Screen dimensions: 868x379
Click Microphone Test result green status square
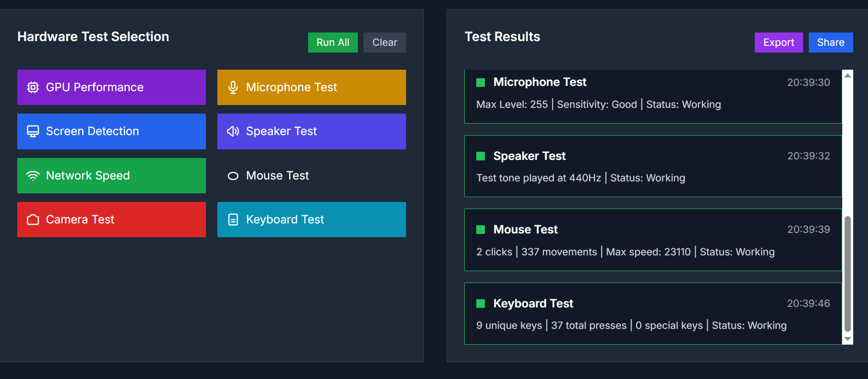pyautogui.click(x=481, y=82)
